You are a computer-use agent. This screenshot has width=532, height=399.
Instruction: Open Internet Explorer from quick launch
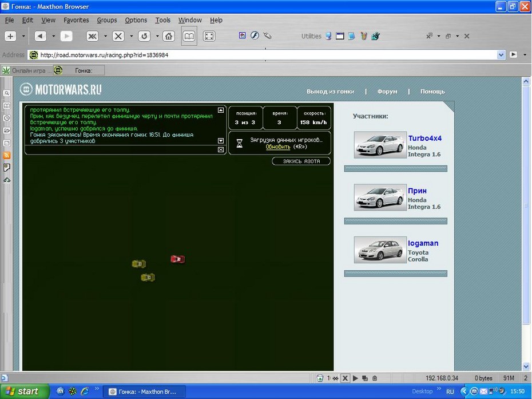click(x=85, y=392)
